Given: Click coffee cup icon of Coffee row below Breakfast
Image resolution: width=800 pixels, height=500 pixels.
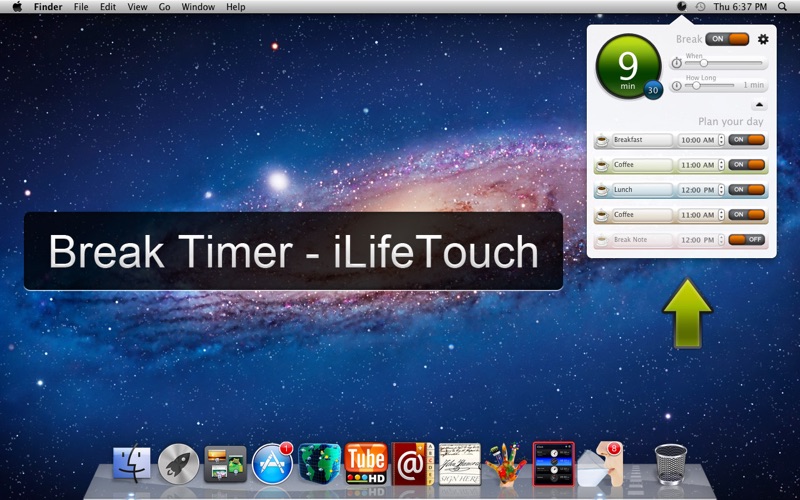Looking at the screenshot, I should pos(602,165).
